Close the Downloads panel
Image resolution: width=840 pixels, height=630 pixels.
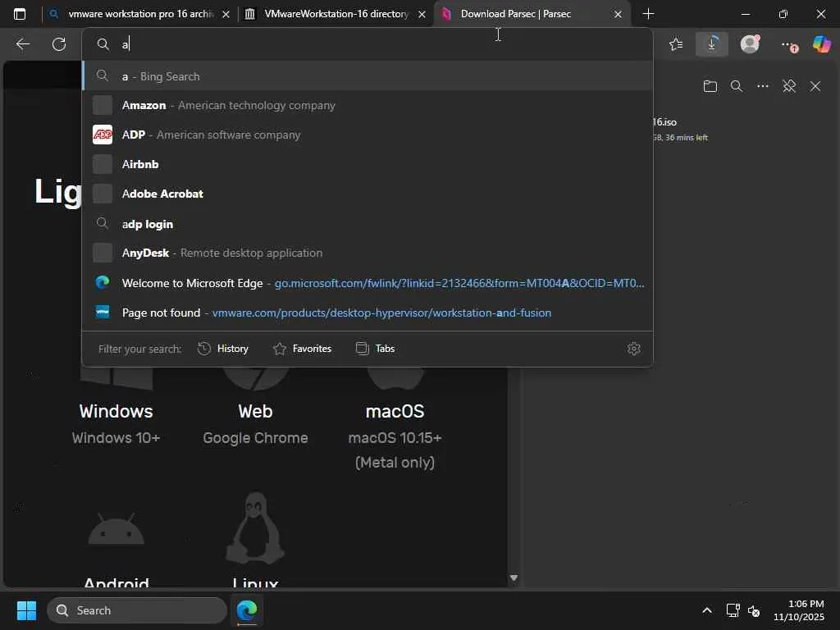click(x=815, y=86)
